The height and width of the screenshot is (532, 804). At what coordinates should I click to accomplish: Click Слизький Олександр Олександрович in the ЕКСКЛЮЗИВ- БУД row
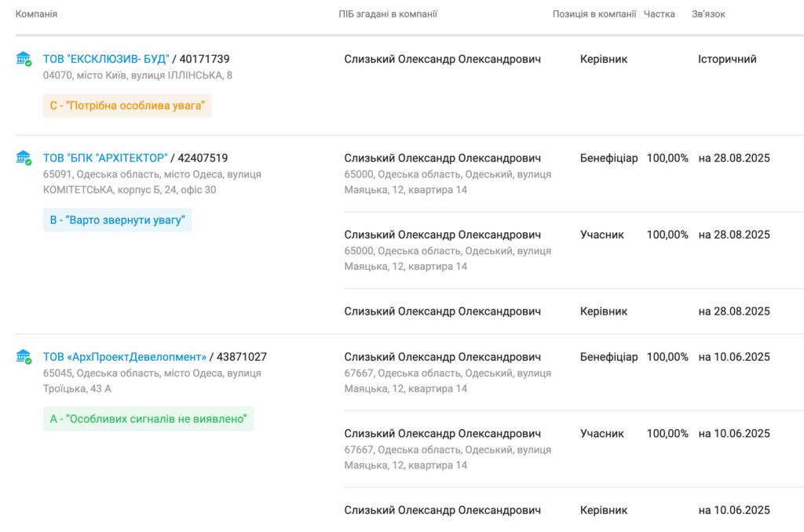pos(443,59)
